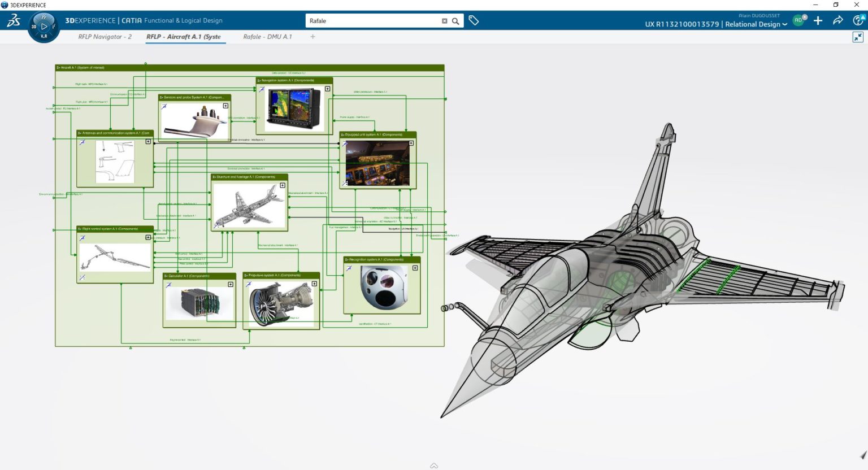The width and height of the screenshot is (868, 470).
Task: Click inside the Rafale search field
Action: point(373,21)
